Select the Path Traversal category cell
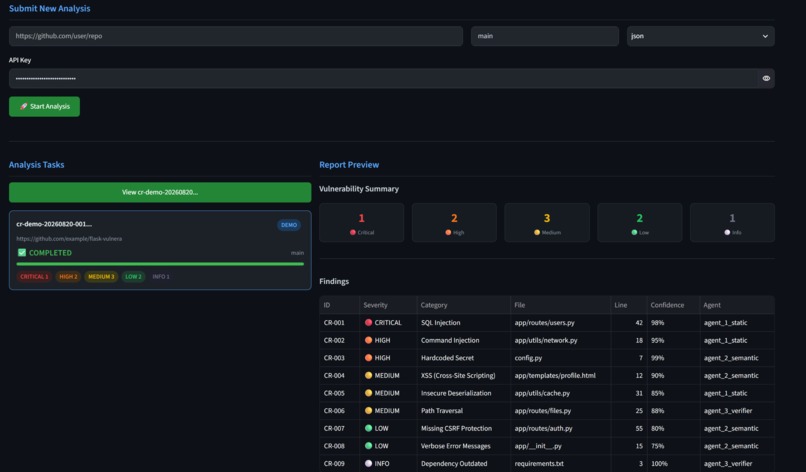 tap(463, 411)
